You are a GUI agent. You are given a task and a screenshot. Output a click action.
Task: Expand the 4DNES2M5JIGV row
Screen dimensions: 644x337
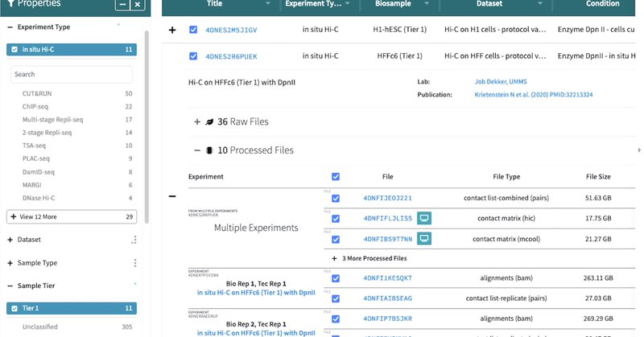(x=172, y=30)
